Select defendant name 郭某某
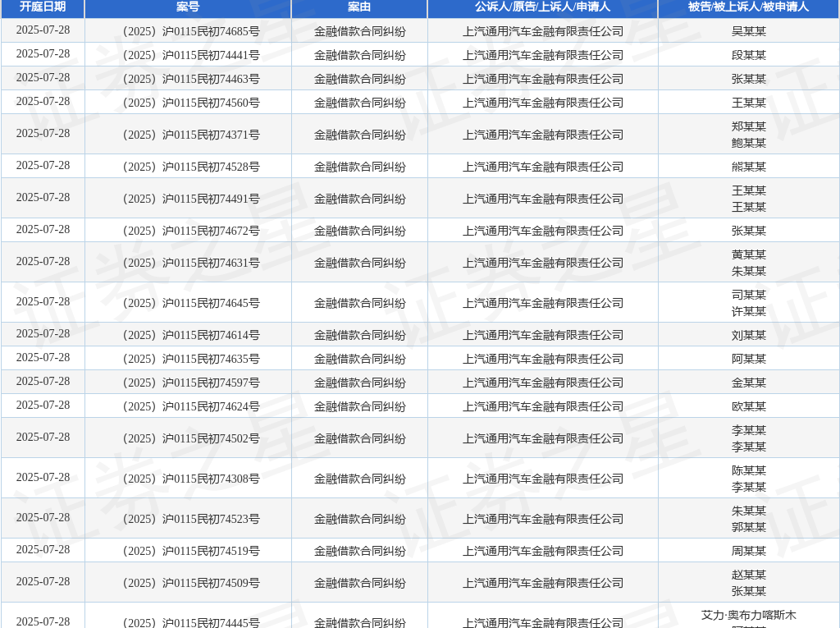The image size is (840, 628). (749, 527)
